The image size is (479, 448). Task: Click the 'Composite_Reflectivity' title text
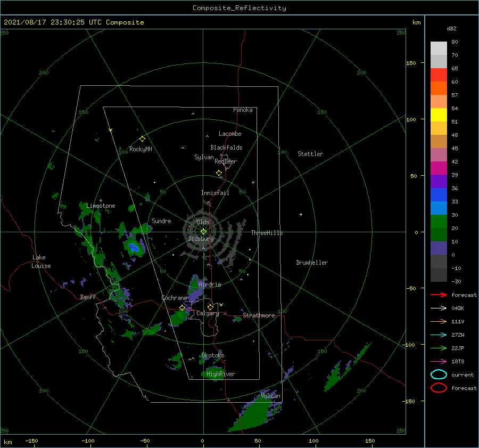point(240,8)
